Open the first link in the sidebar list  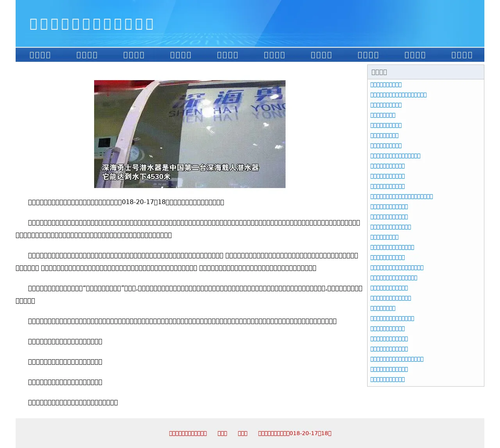coord(386,85)
